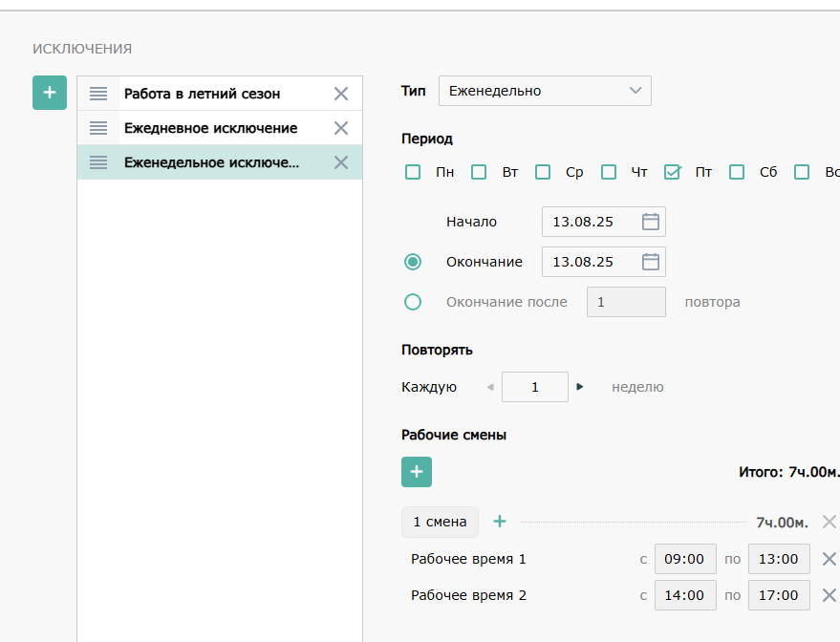840x642 pixels.
Task: Remove 'Ежедневное исключение' from the list
Action: (x=341, y=128)
